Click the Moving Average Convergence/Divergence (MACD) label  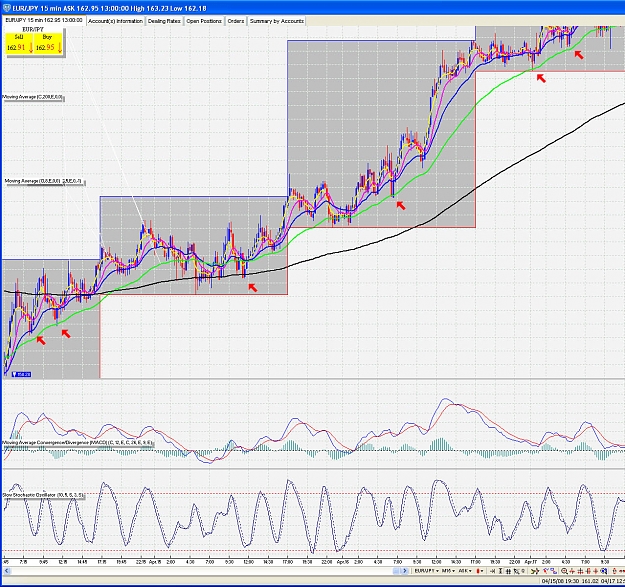[77, 443]
